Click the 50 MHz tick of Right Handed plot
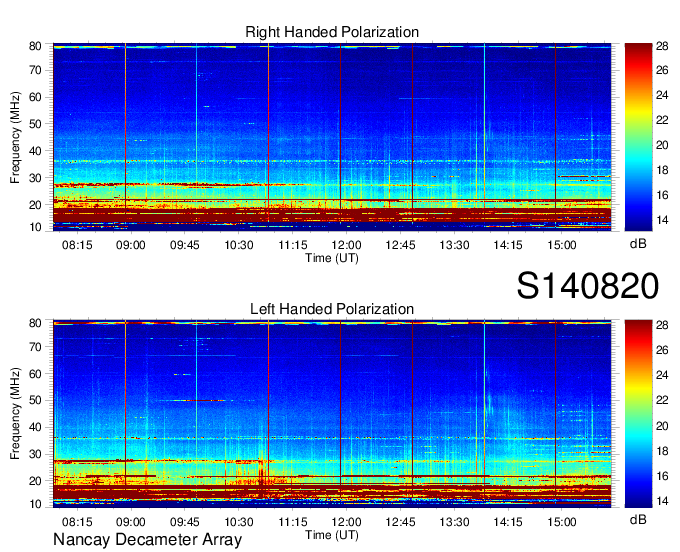This screenshot has width=680, height=552. point(35,124)
